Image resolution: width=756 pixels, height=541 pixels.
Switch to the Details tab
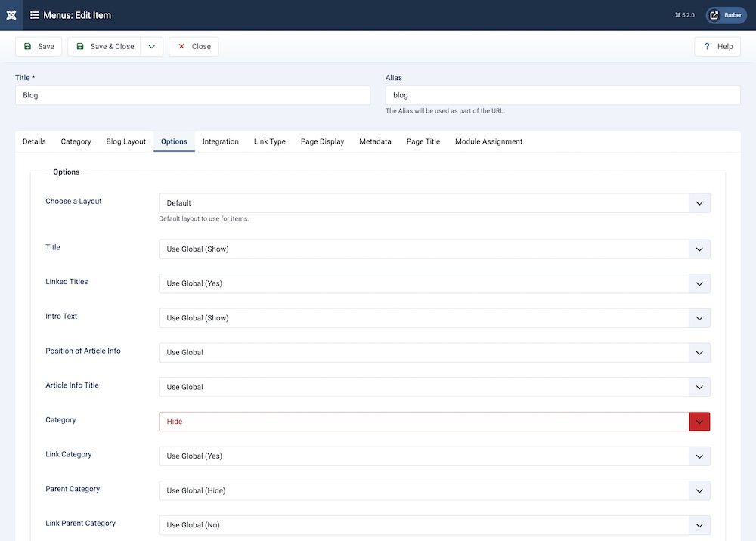pyautogui.click(x=34, y=141)
